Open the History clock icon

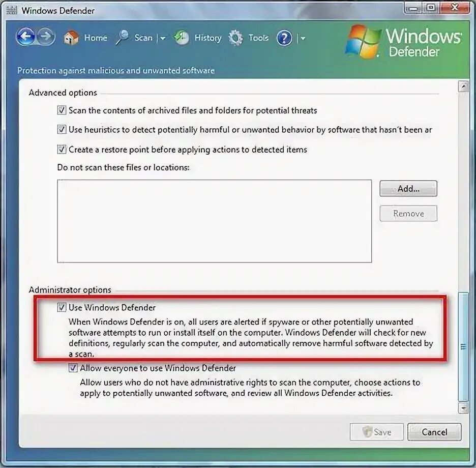[x=181, y=38]
